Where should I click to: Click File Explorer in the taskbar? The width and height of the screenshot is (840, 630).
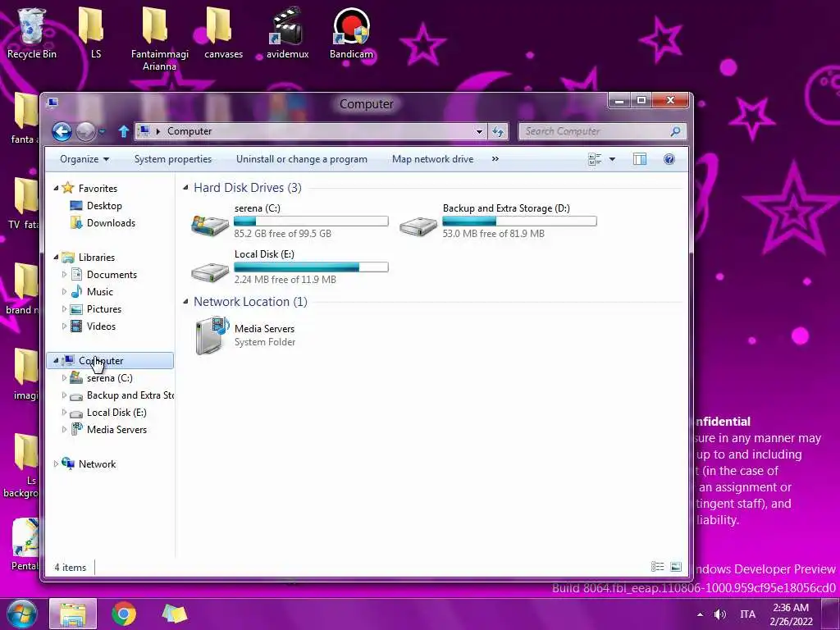click(73, 614)
